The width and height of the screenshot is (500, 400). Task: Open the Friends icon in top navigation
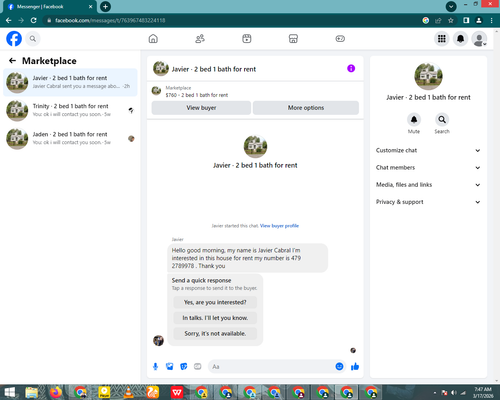coord(200,39)
